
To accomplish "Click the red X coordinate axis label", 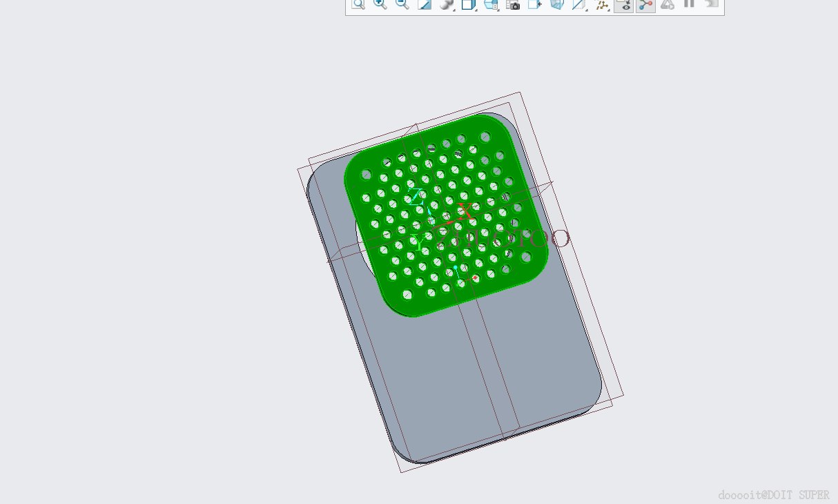I will point(466,211).
